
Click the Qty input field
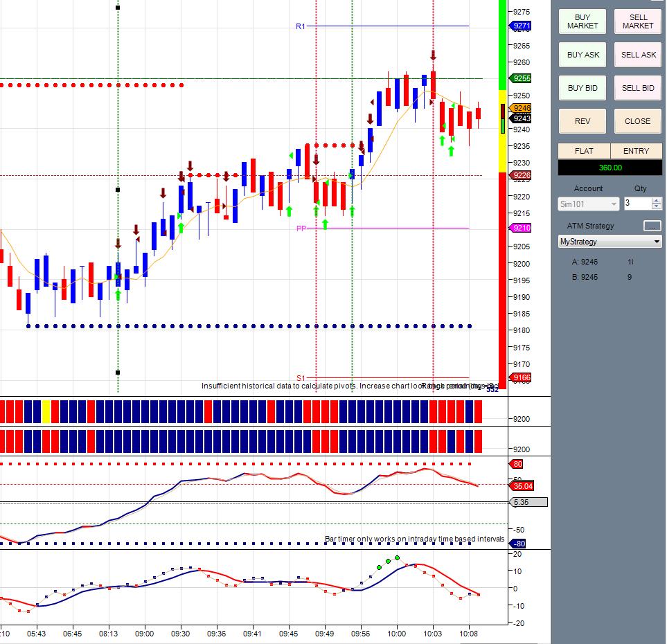coord(638,204)
